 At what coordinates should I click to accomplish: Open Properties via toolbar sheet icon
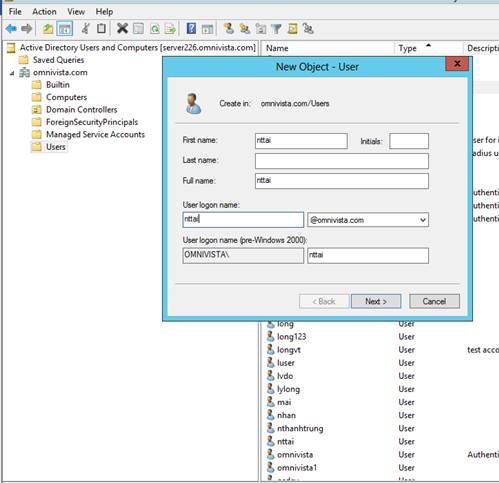point(138,29)
